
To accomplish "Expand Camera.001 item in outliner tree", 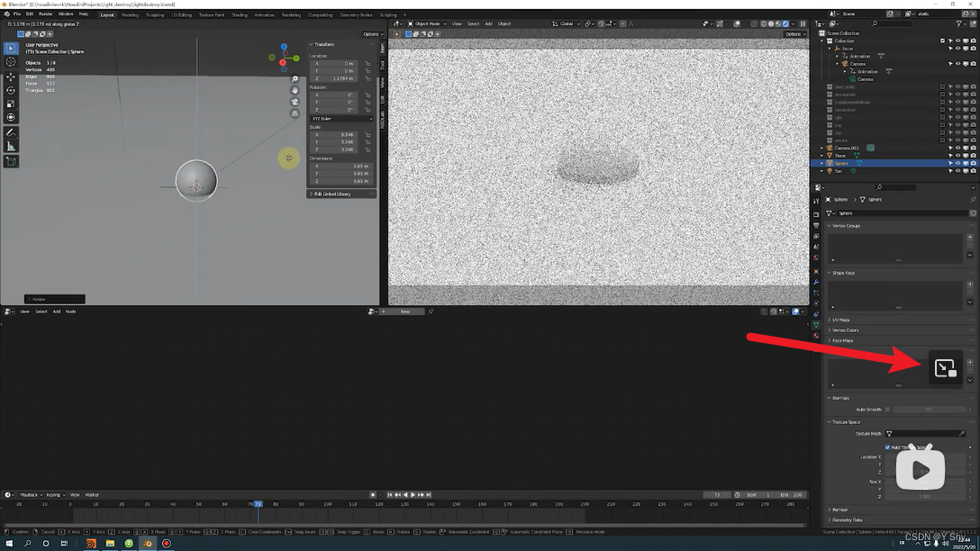I will (821, 148).
